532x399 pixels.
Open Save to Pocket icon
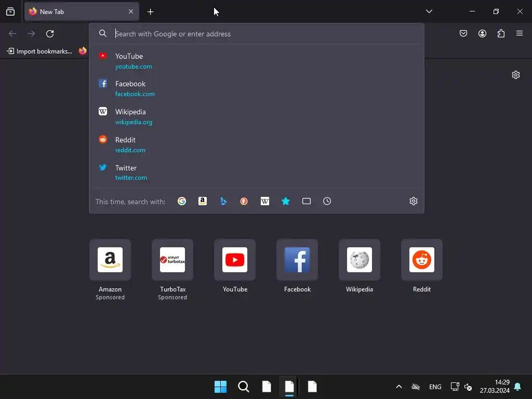coord(463,33)
